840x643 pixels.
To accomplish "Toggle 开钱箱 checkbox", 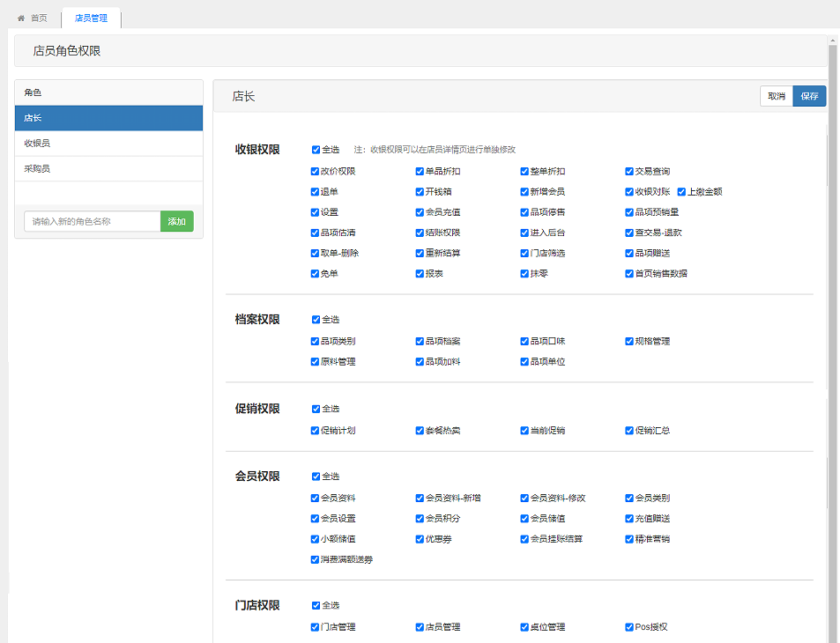I will pos(420,192).
